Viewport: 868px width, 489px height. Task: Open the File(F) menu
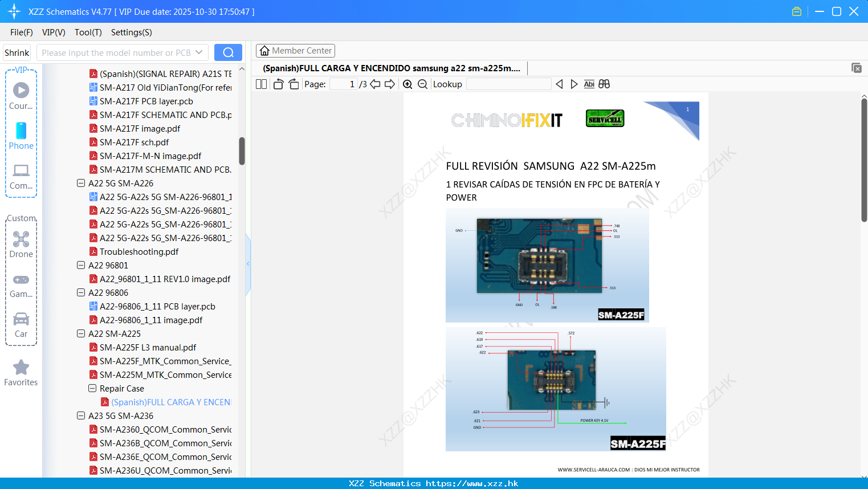(x=22, y=32)
